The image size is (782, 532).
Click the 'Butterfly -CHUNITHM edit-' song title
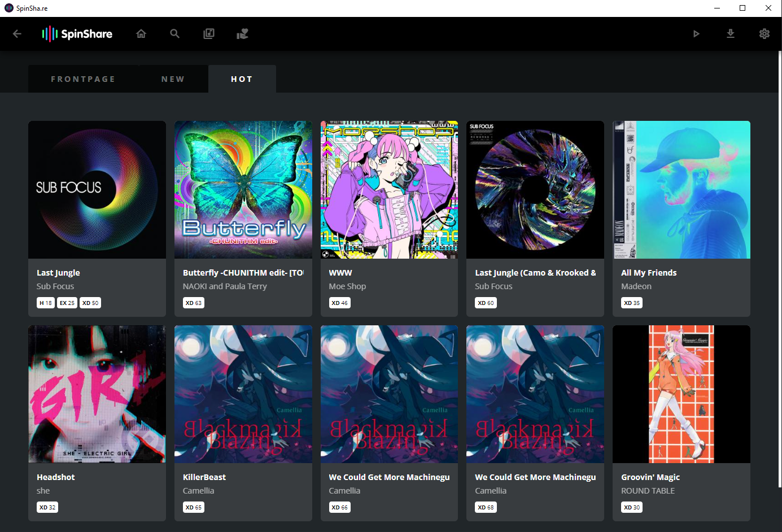coord(243,273)
